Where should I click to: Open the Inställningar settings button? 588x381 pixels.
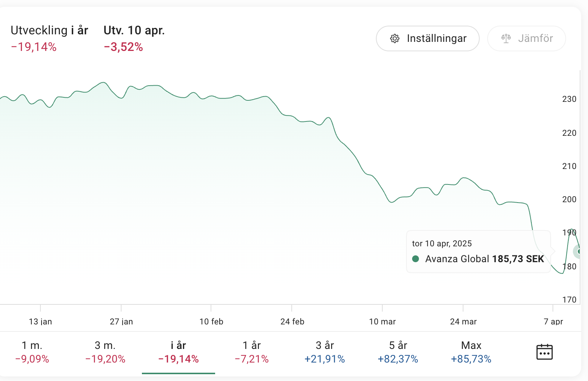pos(428,38)
